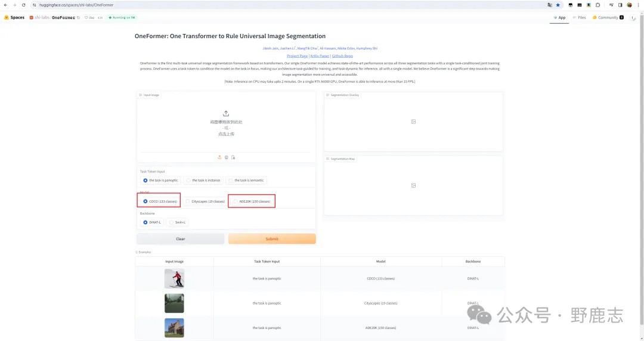644x341 pixels.
Task: Select upload source icon below input image
Action: point(219,157)
